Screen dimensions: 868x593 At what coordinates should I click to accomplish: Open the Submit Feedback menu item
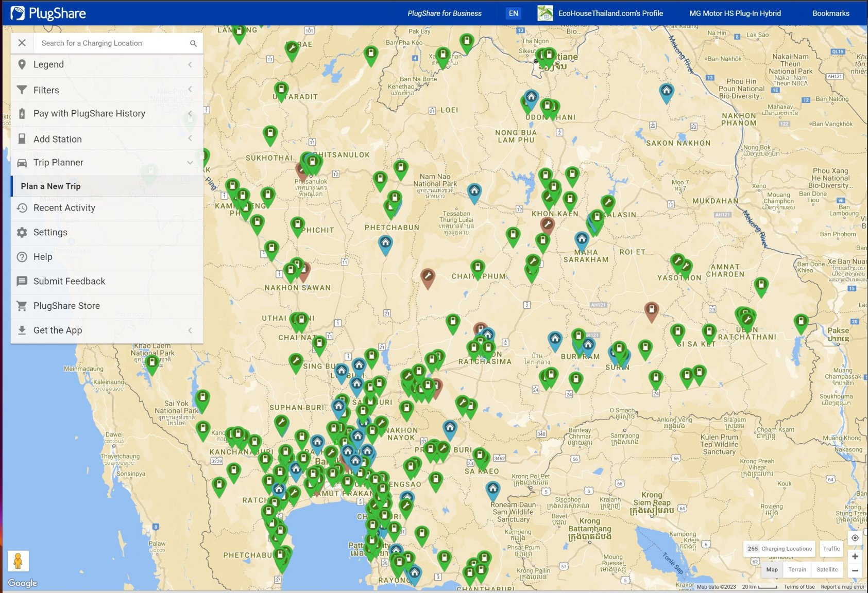click(107, 281)
